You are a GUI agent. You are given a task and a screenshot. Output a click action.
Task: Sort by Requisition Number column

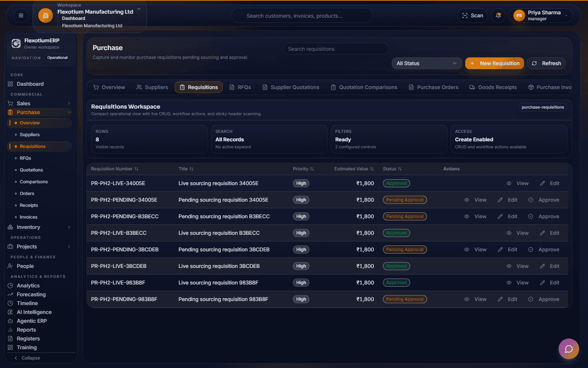115,169
